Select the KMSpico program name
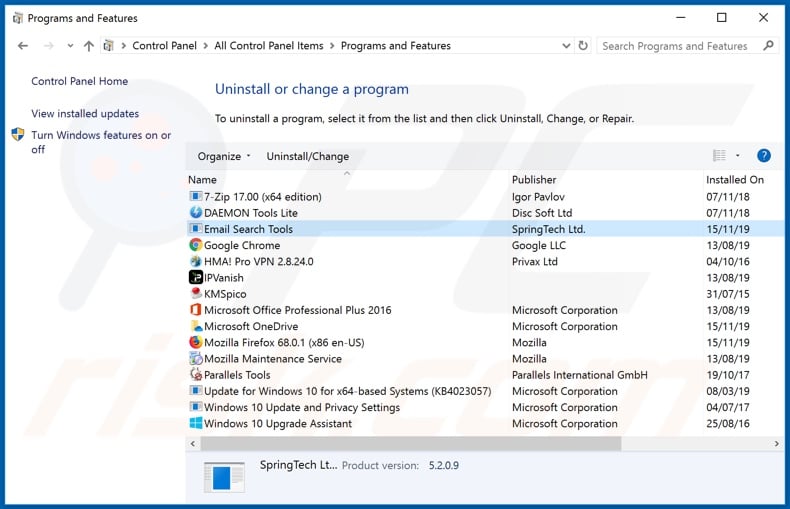The image size is (790, 509). [x=225, y=294]
